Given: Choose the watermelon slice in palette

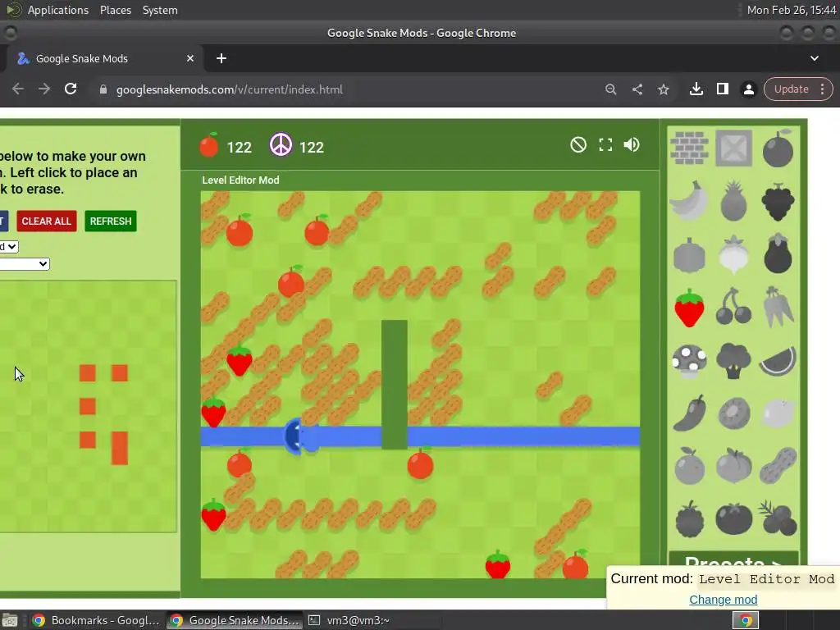Looking at the screenshot, I should pos(778,361).
